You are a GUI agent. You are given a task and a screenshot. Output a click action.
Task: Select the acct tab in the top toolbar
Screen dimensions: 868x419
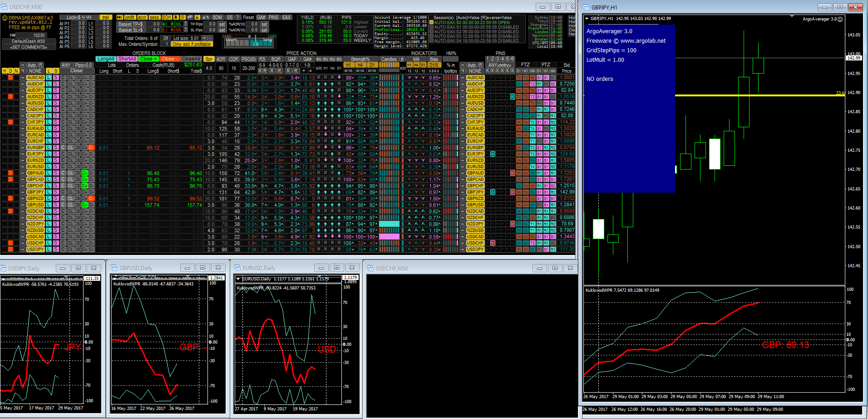(142, 17)
